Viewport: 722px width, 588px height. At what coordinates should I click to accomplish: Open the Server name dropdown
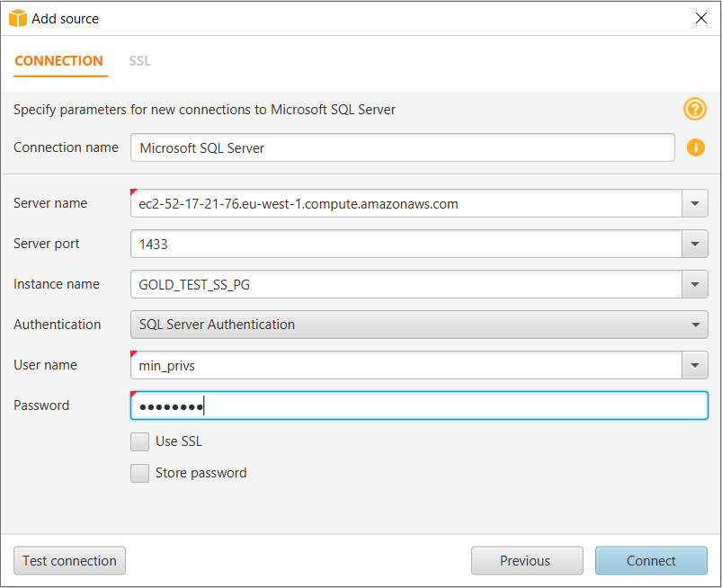(694, 203)
